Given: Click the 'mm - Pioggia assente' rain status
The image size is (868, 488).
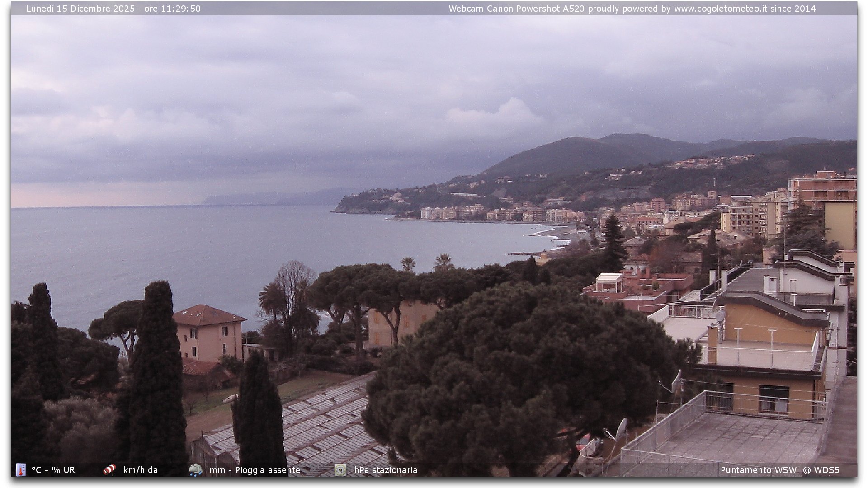Looking at the screenshot, I should (x=255, y=470).
